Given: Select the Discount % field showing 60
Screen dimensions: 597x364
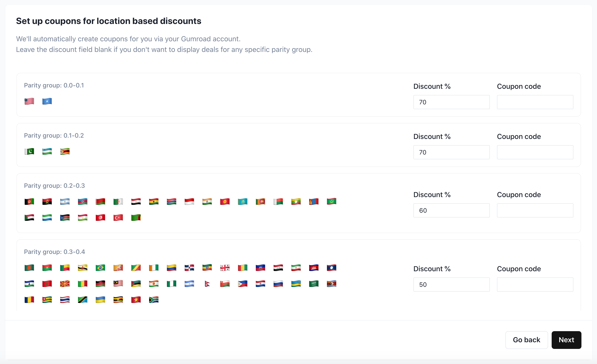Looking at the screenshot, I should [x=451, y=210].
